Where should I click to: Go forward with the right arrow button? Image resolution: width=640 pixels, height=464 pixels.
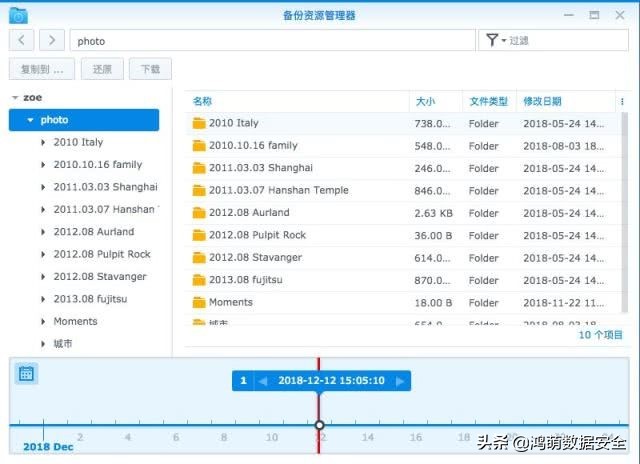click(x=52, y=40)
